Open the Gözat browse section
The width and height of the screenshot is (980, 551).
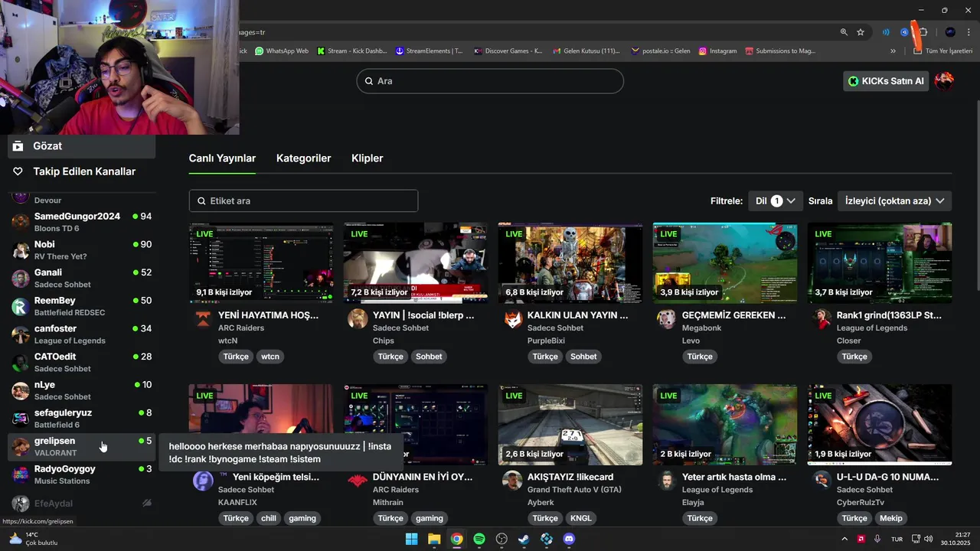pos(81,146)
